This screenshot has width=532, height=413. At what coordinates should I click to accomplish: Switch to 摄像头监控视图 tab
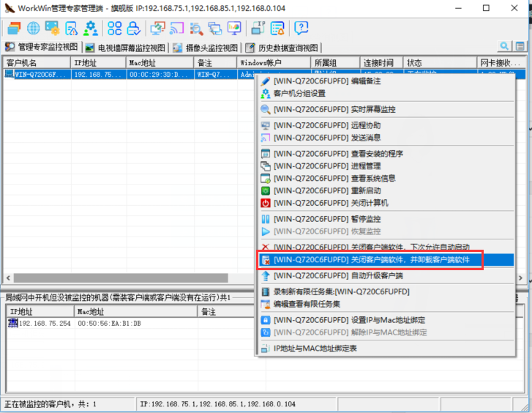(x=206, y=48)
